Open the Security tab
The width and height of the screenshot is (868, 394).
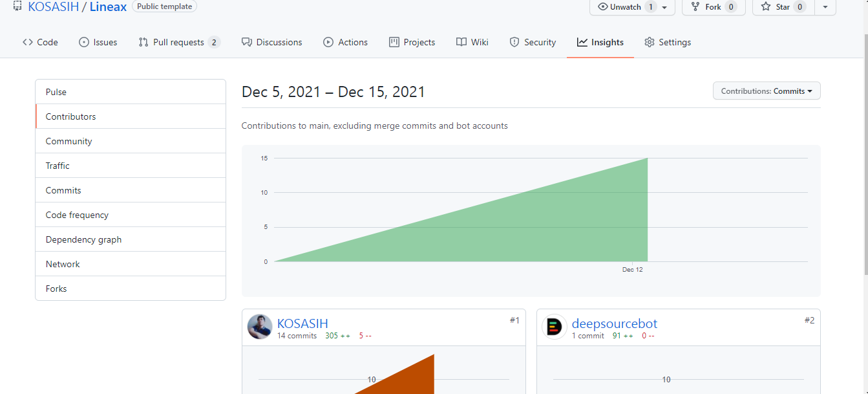533,42
